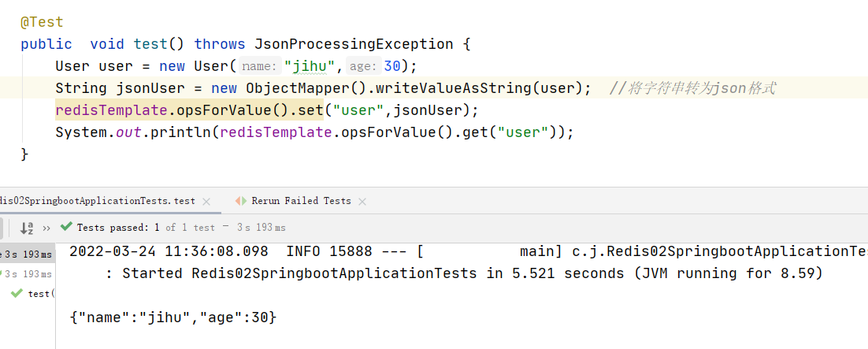868x349 pixels.
Task: Click the JSON output line in console
Action: tap(173, 317)
